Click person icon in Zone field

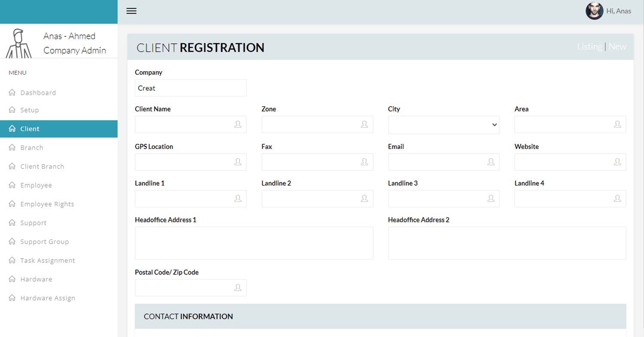(x=365, y=124)
